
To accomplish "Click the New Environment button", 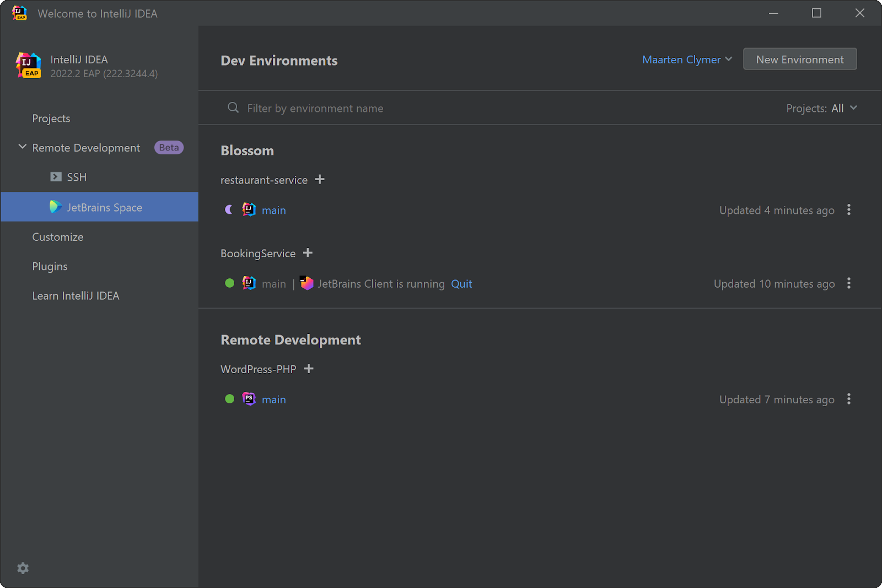I will pos(800,59).
